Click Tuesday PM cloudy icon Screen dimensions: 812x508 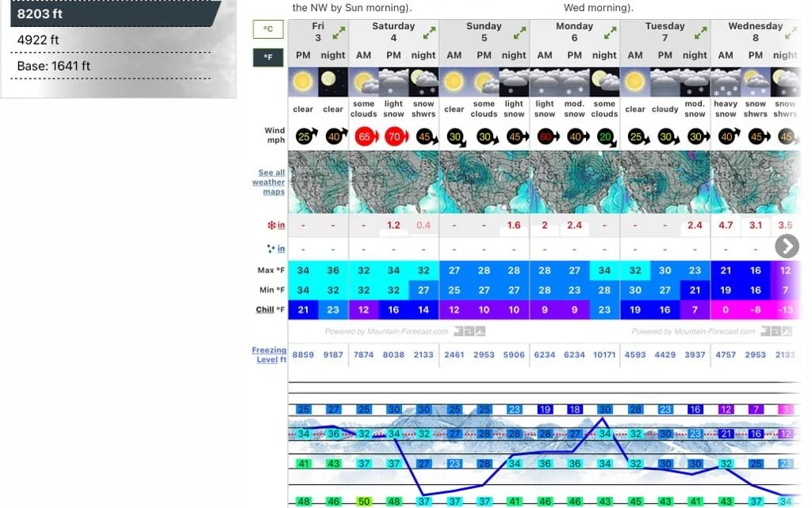tap(665, 82)
